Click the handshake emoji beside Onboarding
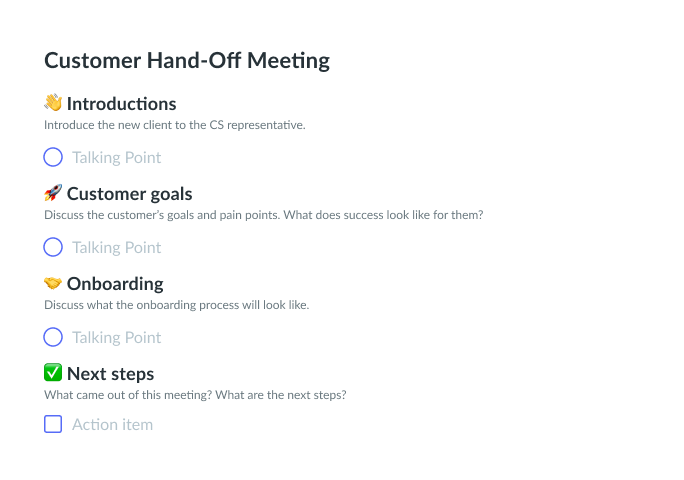Image resolution: width=684 pixels, height=480 pixels. 53,283
